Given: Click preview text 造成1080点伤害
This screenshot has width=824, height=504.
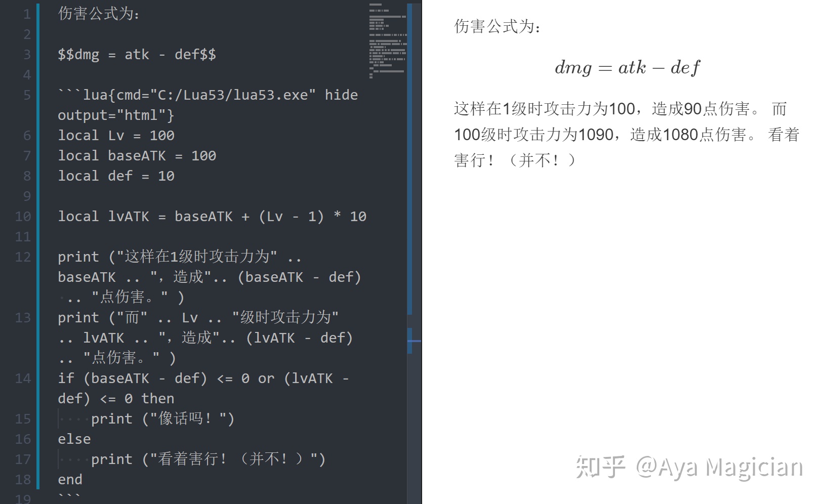Looking at the screenshot, I should pos(688,135).
